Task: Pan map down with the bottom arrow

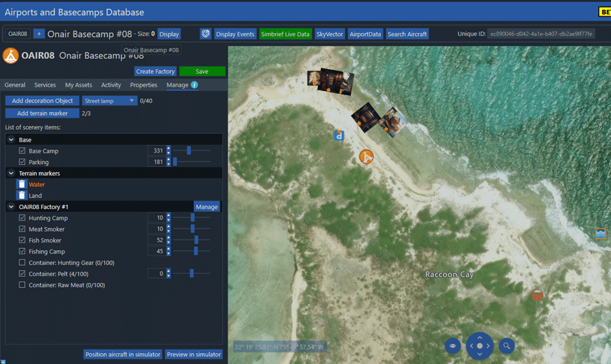Action: (480, 354)
